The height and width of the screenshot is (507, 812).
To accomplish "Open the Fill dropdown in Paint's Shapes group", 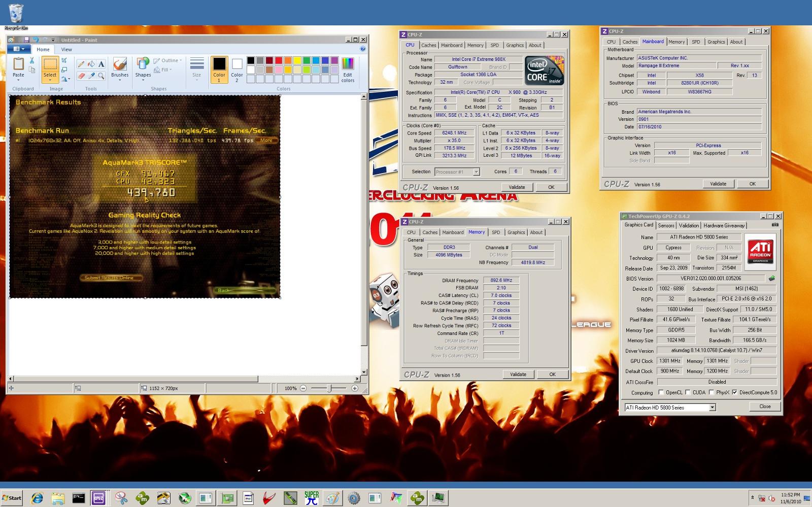I will point(163,70).
